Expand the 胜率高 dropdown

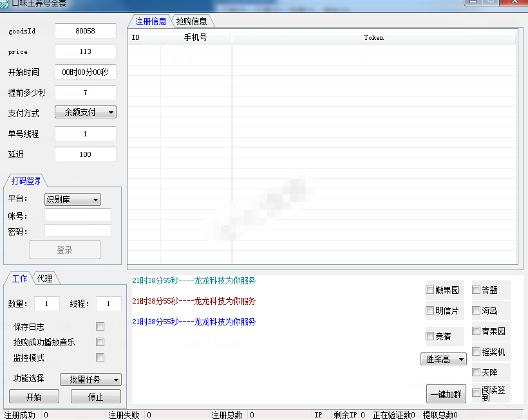tap(444, 359)
